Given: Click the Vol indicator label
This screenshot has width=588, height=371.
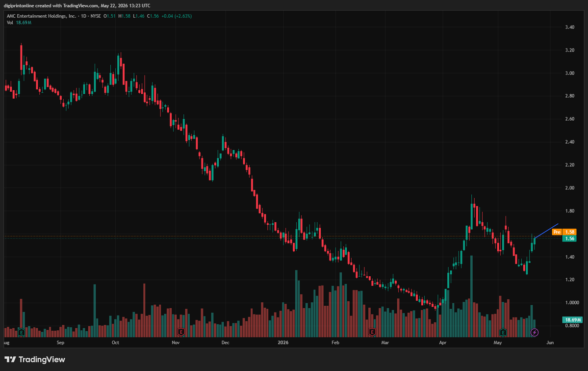Looking at the screenshot, I should coord(10,23).
